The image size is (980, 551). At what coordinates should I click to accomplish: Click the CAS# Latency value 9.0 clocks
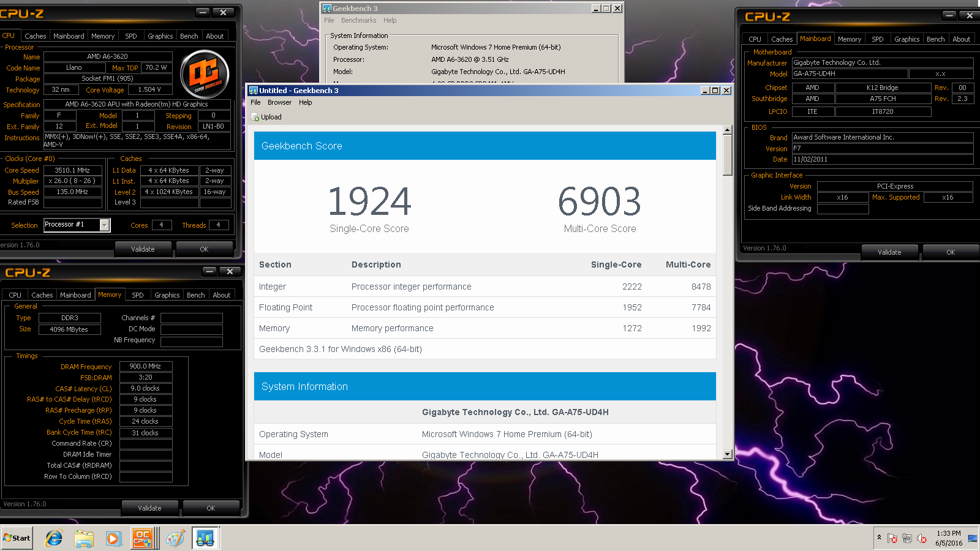pos(146,388)
